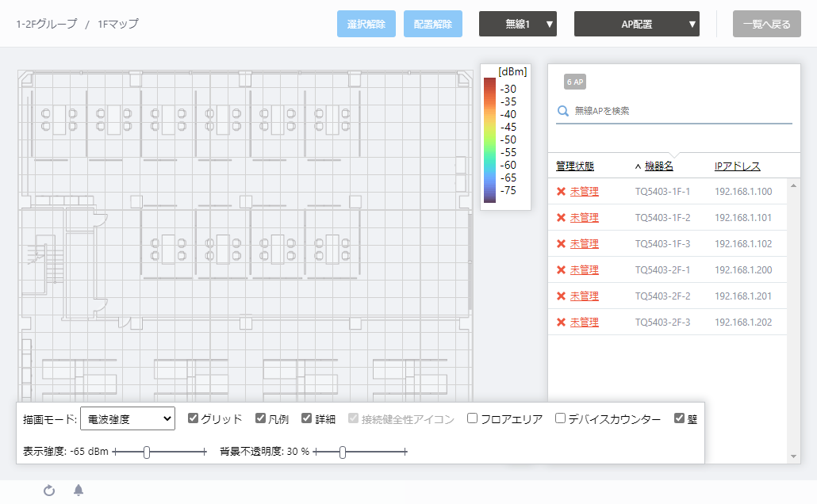Click red X icon for TQ5403-2F-2
The height and width of the screenshot is (504, 817).
(x=561, y=296)
